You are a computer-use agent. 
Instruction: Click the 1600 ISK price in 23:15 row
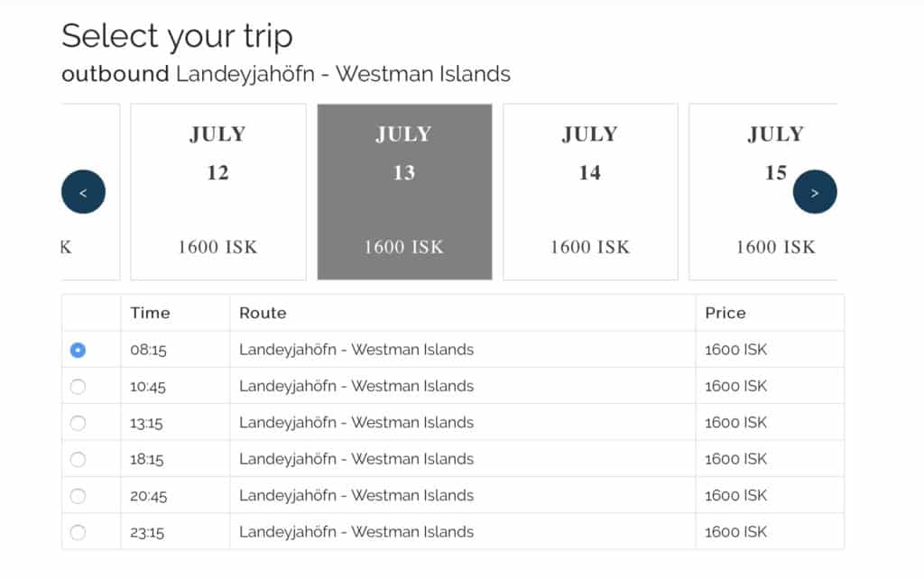[736, 532]
